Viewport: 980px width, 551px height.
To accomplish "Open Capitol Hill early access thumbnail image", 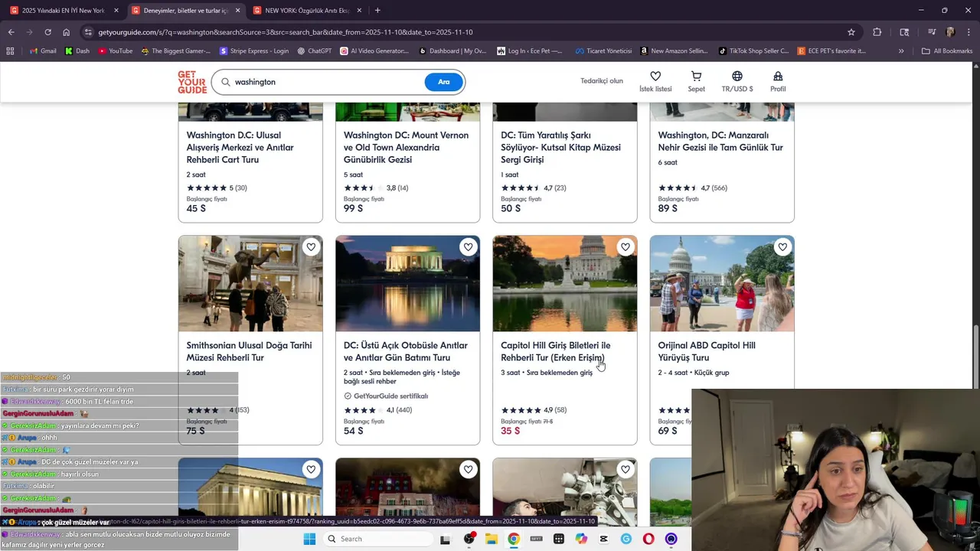I will pos(564,283).
